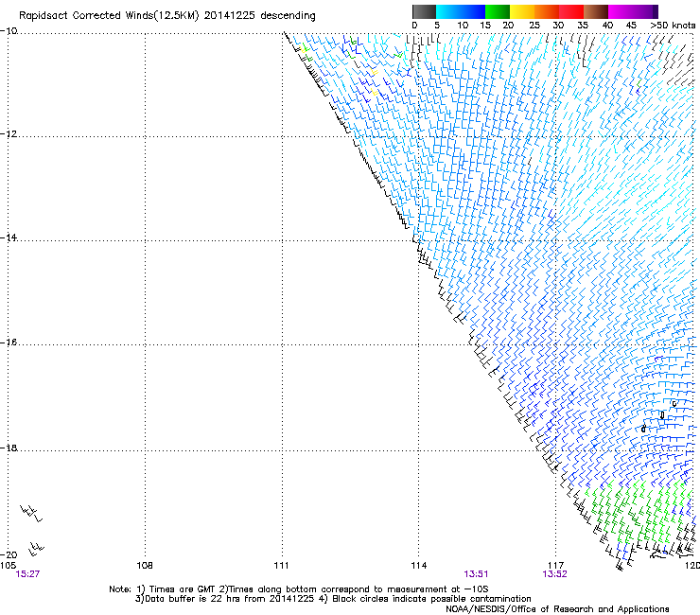Click the -12 latitude axis label

9,134
